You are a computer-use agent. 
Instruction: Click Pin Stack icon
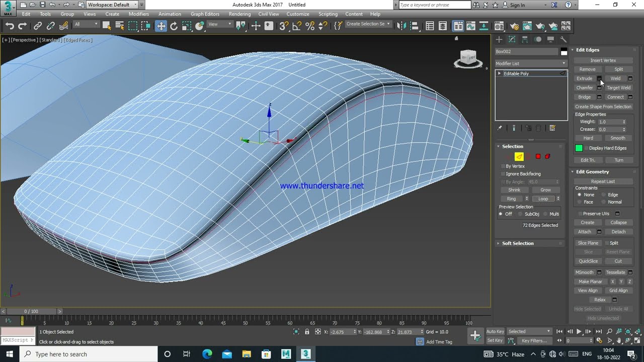click(x=500, y=128)
